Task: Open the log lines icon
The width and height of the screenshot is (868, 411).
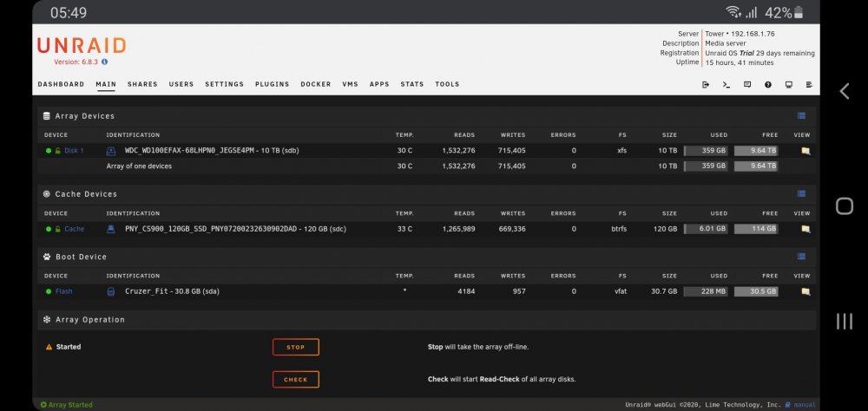Action: 809,85
